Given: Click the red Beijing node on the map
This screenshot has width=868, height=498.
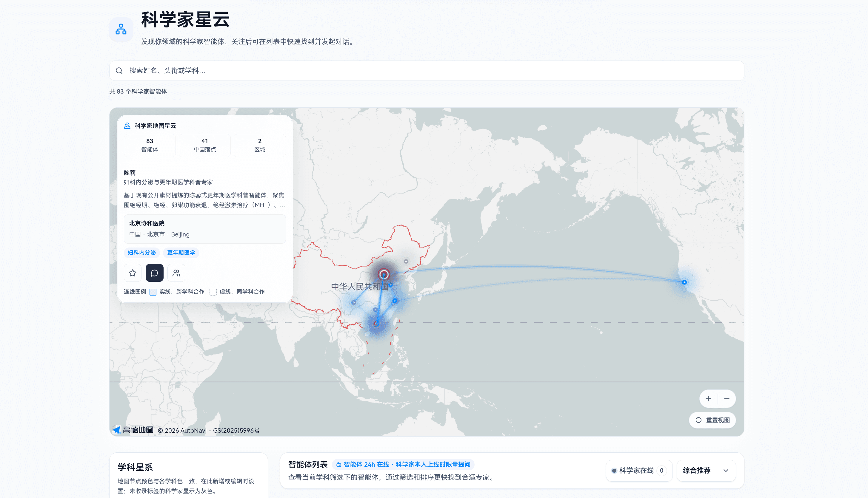Looking at the screenshot, I should point(384,274).
